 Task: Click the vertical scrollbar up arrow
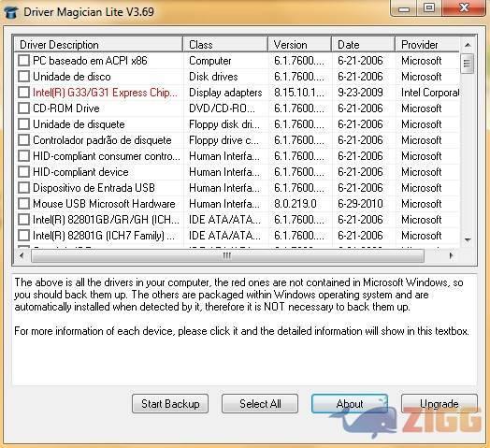[x=468, y=45]
